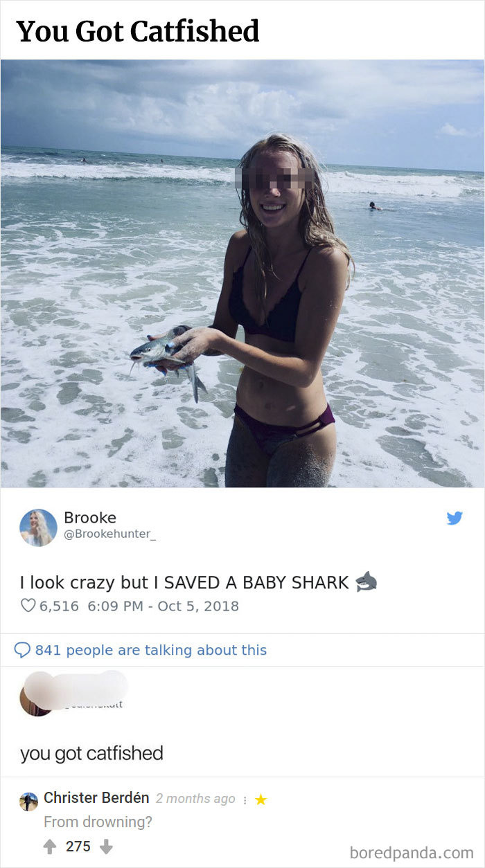The image size is (485, 868).
Task: Open the beach photo of Brooke
Action: point(242,277)
